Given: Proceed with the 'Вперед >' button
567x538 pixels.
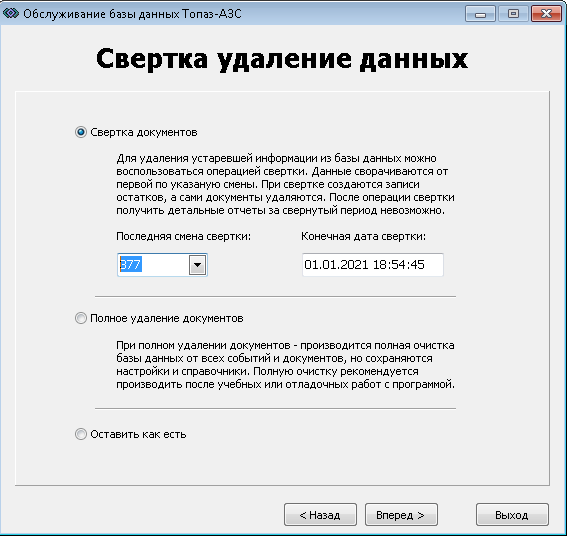Looking at the screenshot, I should coord(401,514).
